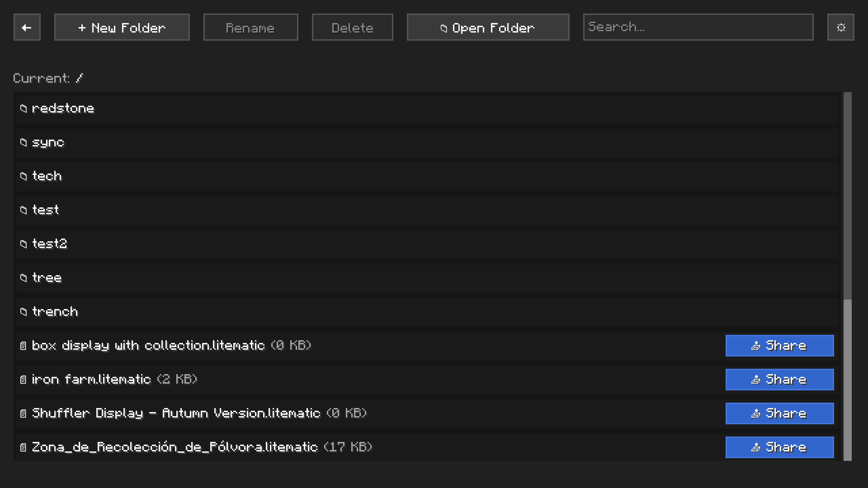Click the back arrow button
Image resolution: width=868 pixels, height=488 pixels.
point(27,27)
